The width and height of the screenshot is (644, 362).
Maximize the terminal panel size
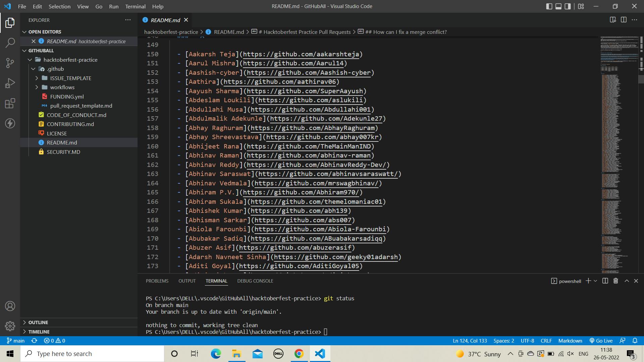[627, 281]
